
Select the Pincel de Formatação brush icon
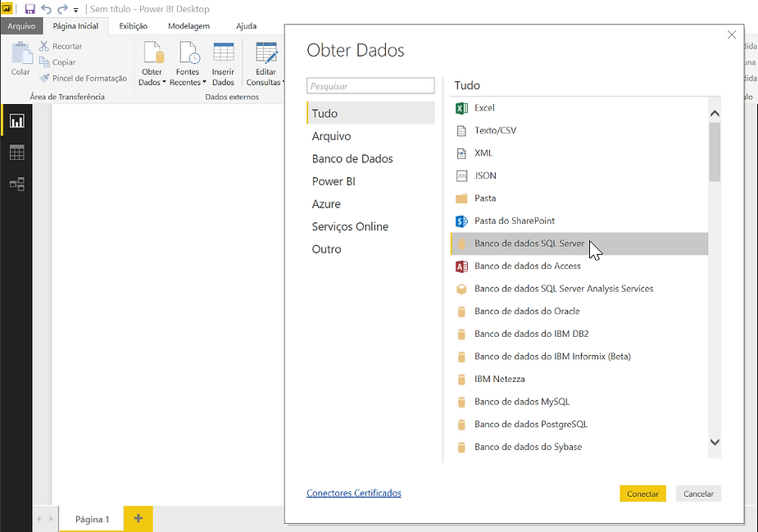44,78
